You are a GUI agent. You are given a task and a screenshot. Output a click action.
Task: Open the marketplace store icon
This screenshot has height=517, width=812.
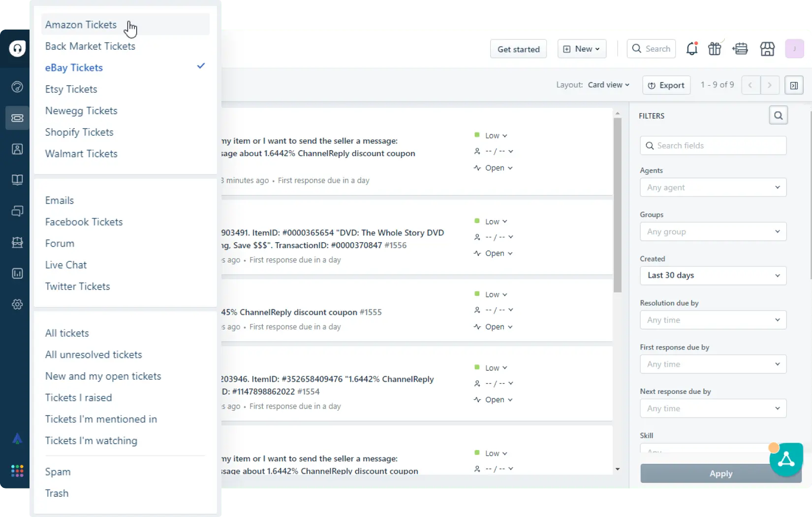pyautogui.click(x=767, y=49)
